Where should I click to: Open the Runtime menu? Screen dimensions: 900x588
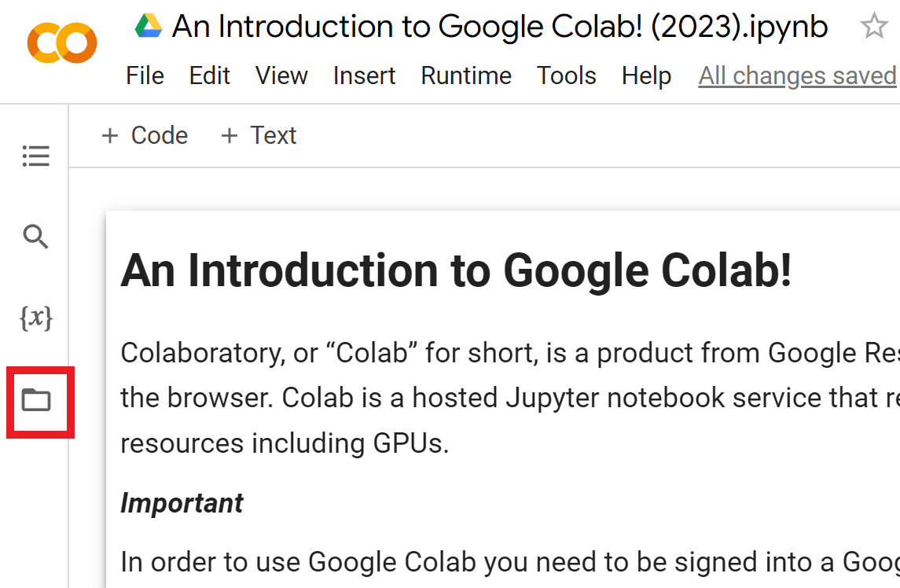click(466, 76)
